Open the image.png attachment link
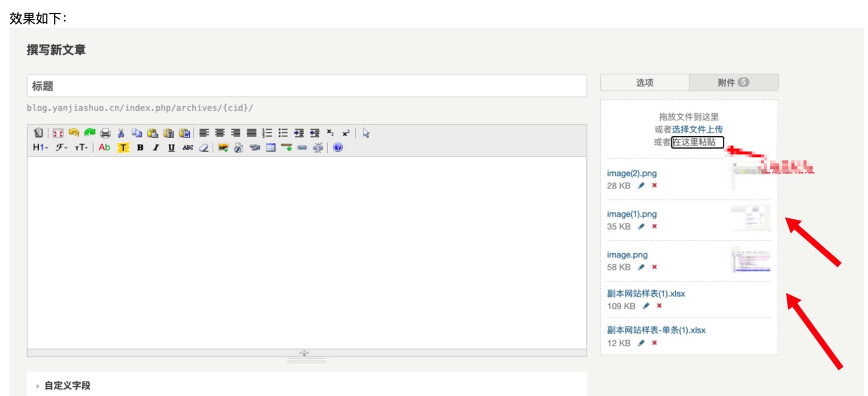Image resolution: width=868 pixels, height=396 pixels. 627,255
